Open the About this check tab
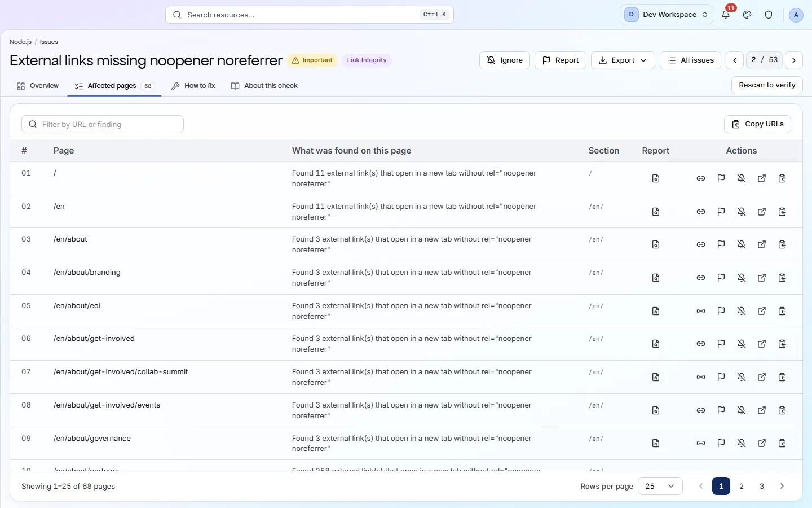The height and width of the screenshot is (508, 812). click(264, 86)
